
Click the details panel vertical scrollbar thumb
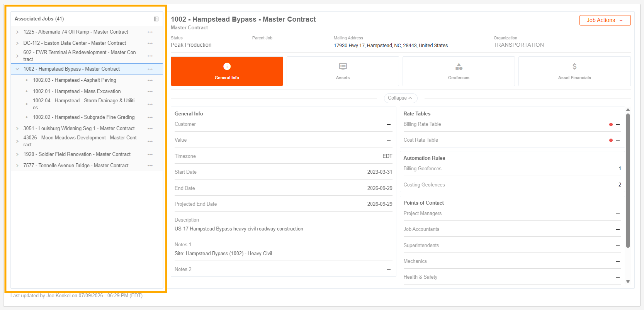point(628,180)
